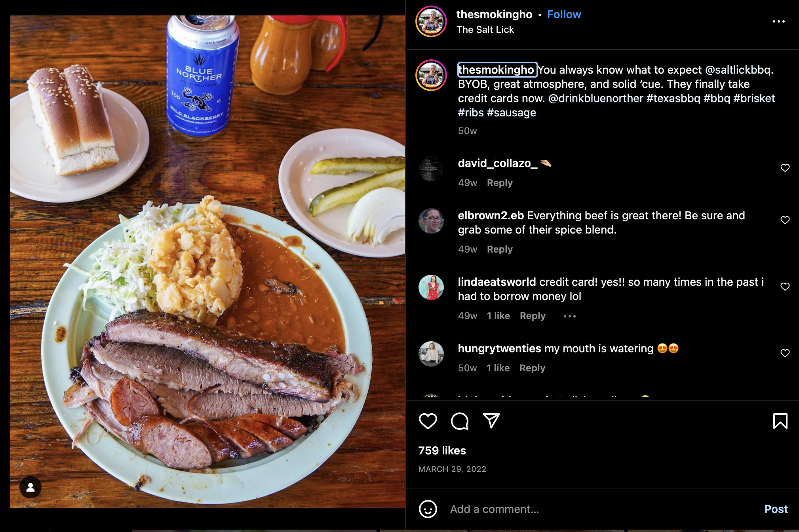Image resolution: width=799 pixels, height=532 pixels.
Task: Show tagged people icon on photo
Action: [30, 487]
